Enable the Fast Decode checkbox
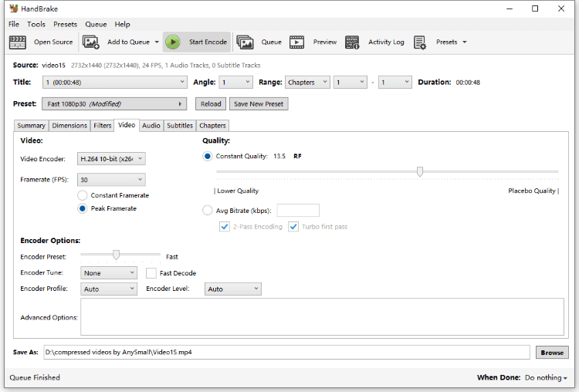Screen dimensions: 579x392 pyautogui.click(x=151, y=273)
